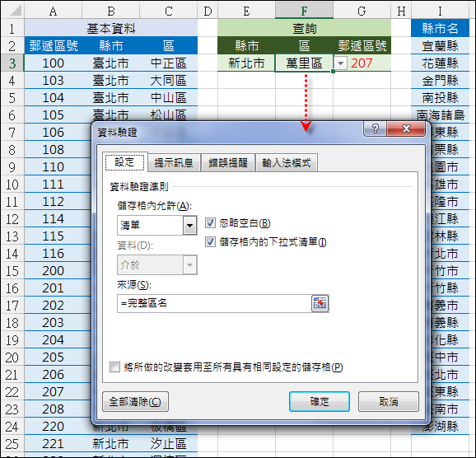Click cell A3 with value 100
Viewport: 476px width, 458px height.
click(54, 63)
